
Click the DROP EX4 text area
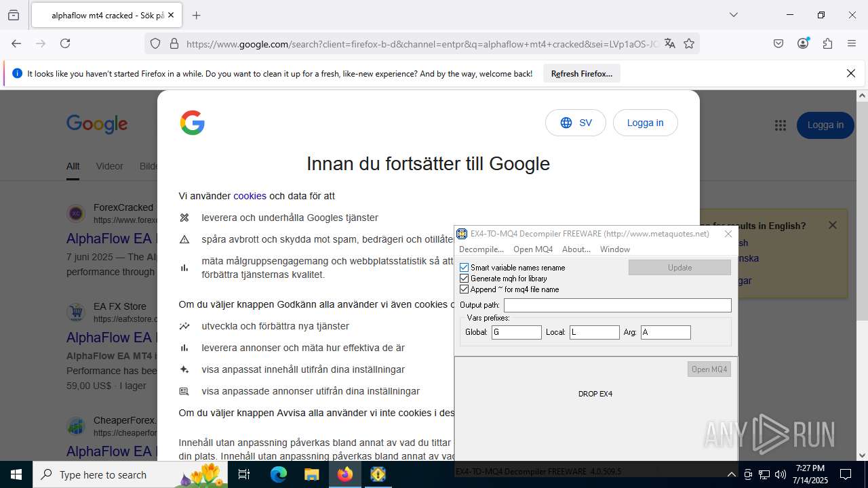(x=595, y=394)
